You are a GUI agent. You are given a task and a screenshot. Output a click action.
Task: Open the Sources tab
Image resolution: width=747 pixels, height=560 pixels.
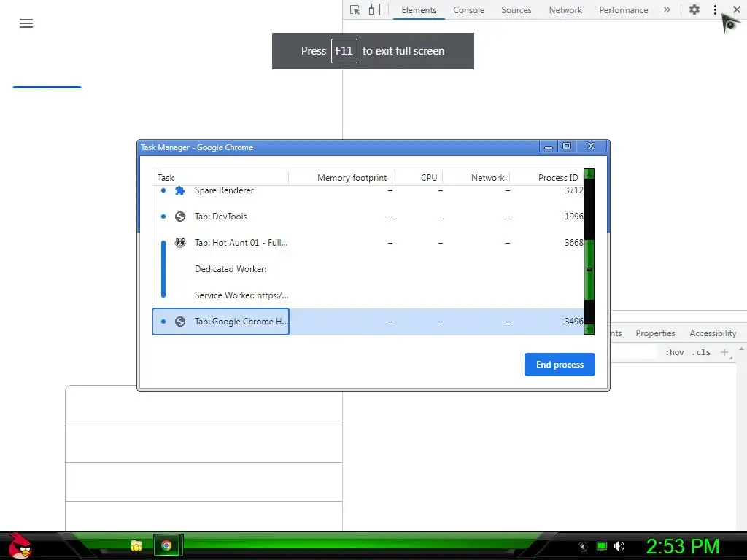[x=516, y=10]
